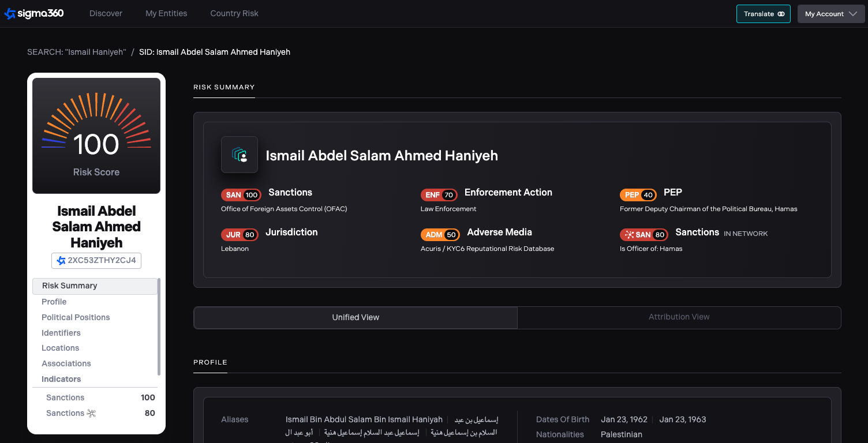Screen dimensions: 868x443
Task: Expand the Indicators section in sidebar
Action: [61, 379]
